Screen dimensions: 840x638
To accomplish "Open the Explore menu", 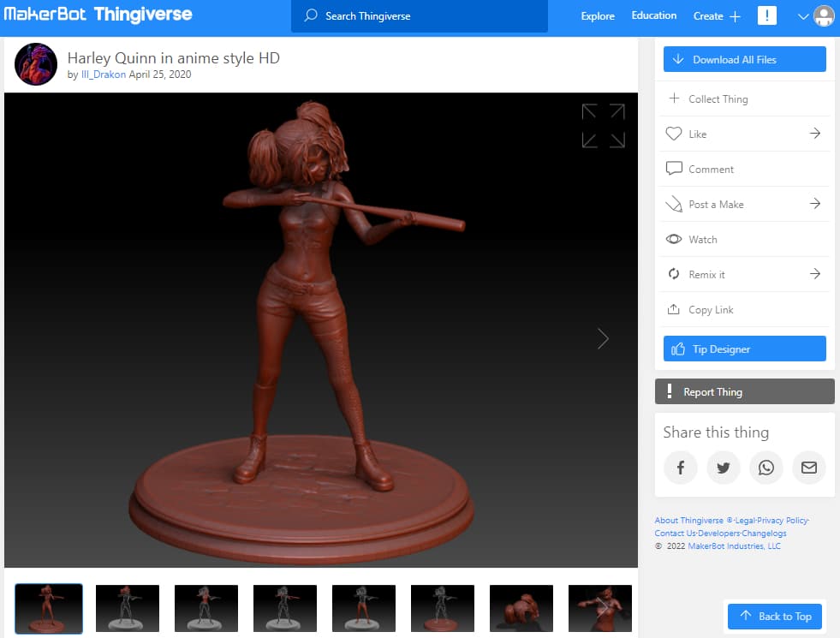I will (598, 16).
